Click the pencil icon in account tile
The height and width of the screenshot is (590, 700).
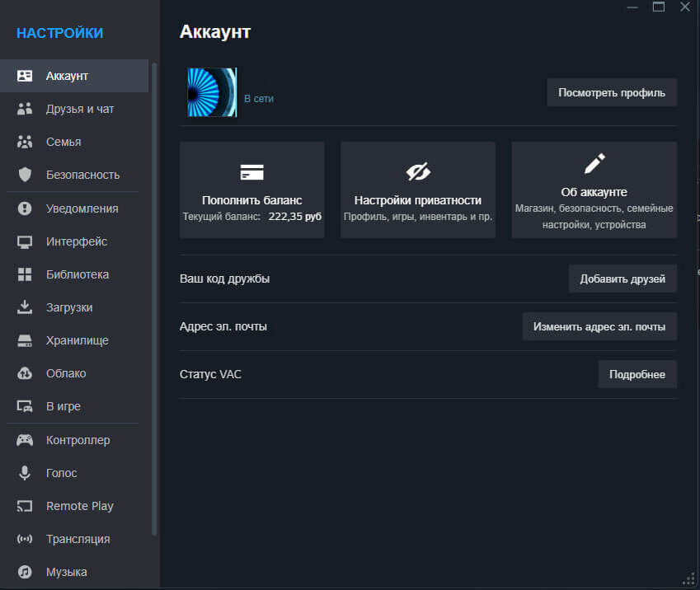[594, 163]
